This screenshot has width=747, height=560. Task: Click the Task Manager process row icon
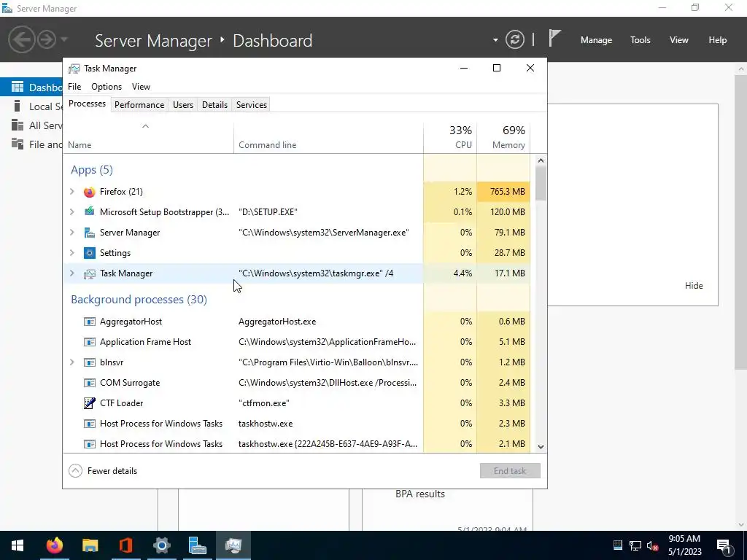89,273
